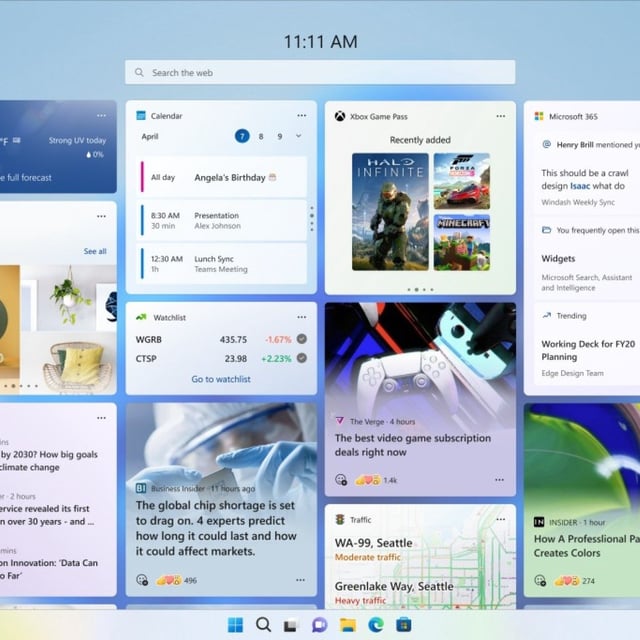Open more options on The Verge article
The height and width of the screenshot is (640, 640).
coord(500,480)
